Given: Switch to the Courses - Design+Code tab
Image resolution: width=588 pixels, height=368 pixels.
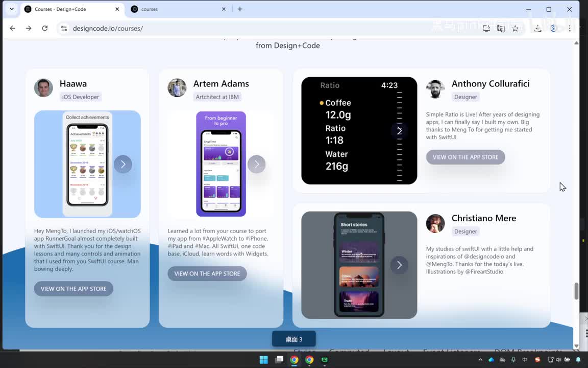Looking at the screenshot, I should tap(72, 9).
